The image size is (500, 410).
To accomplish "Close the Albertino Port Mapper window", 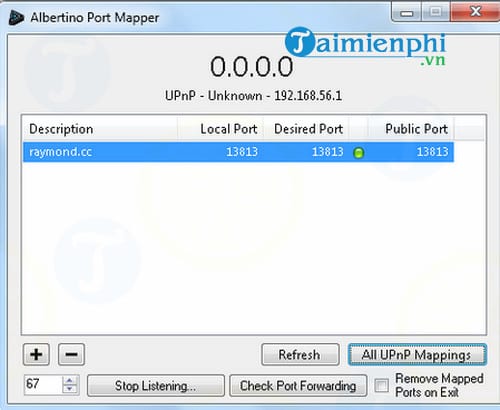I will click(476, 12).
